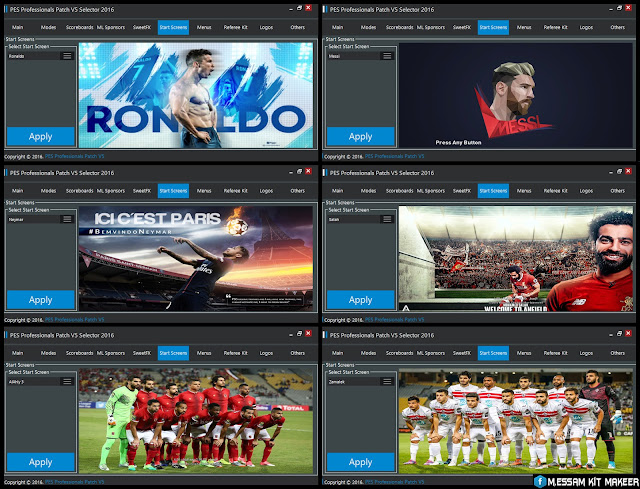Image resolution: width=640 pixels, height=489 pixels.
Task: Open Menus tab in AlAhly 3 window
Action: (204, 353)
